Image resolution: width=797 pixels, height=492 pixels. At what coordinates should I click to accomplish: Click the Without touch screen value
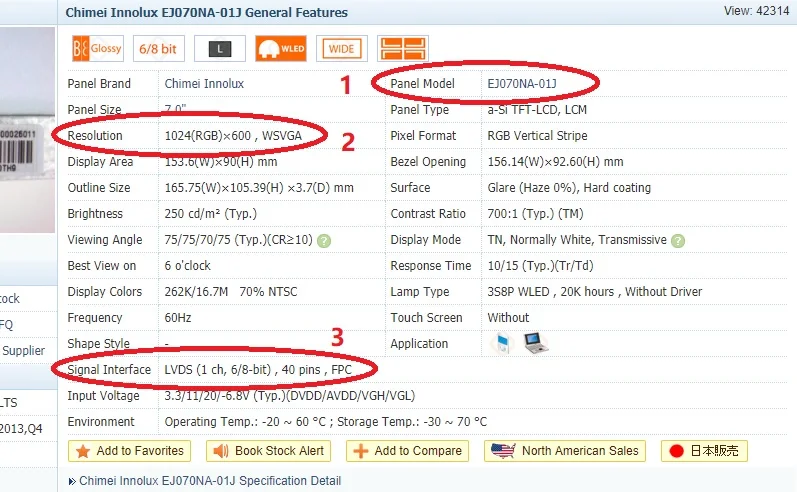click(x=508, y=318)
